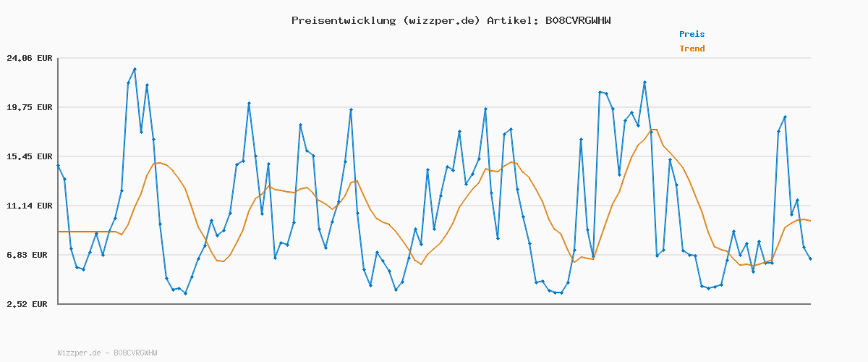Click the highest peak of the blue price line
The width and height of the screenshot is (868, 362).
click(x=135, y=70)
